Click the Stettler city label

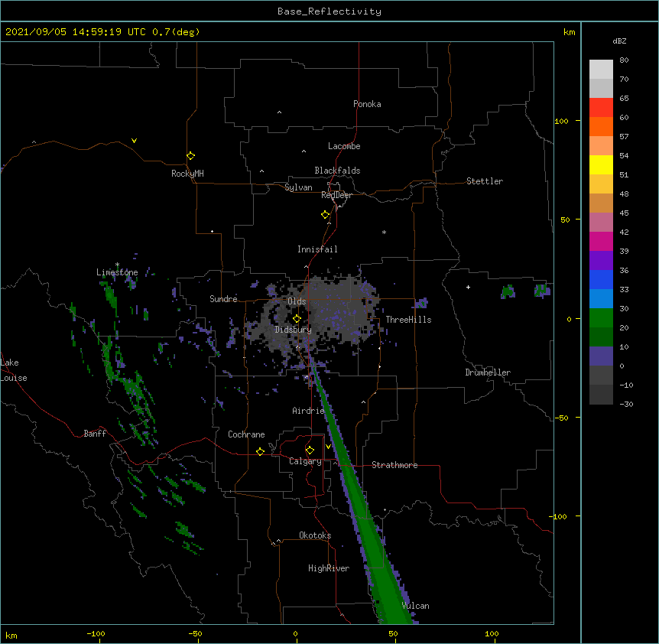485,181
